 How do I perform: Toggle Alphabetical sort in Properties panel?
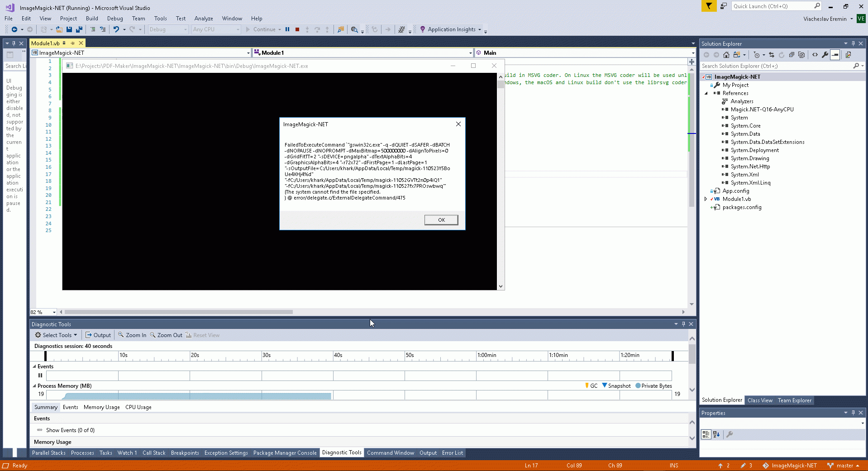tap(716, 434)
